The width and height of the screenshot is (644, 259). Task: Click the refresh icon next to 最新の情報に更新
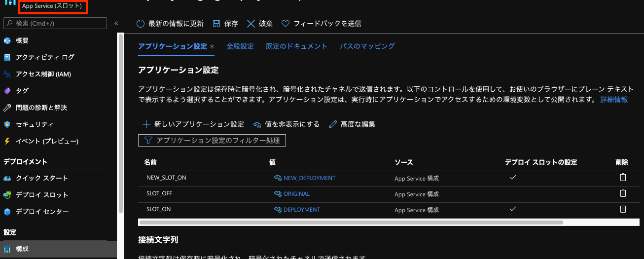(x=140, y=23)
